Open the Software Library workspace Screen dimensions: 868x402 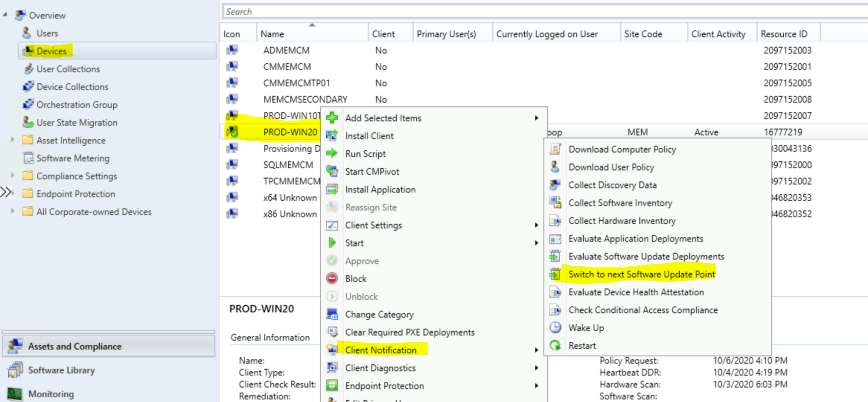[61, 370]
